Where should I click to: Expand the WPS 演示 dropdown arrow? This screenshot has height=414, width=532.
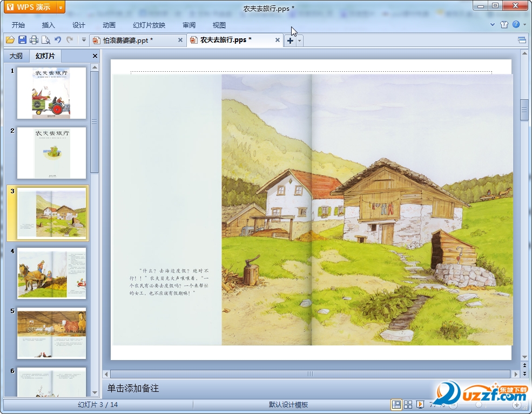coord(60,7)
